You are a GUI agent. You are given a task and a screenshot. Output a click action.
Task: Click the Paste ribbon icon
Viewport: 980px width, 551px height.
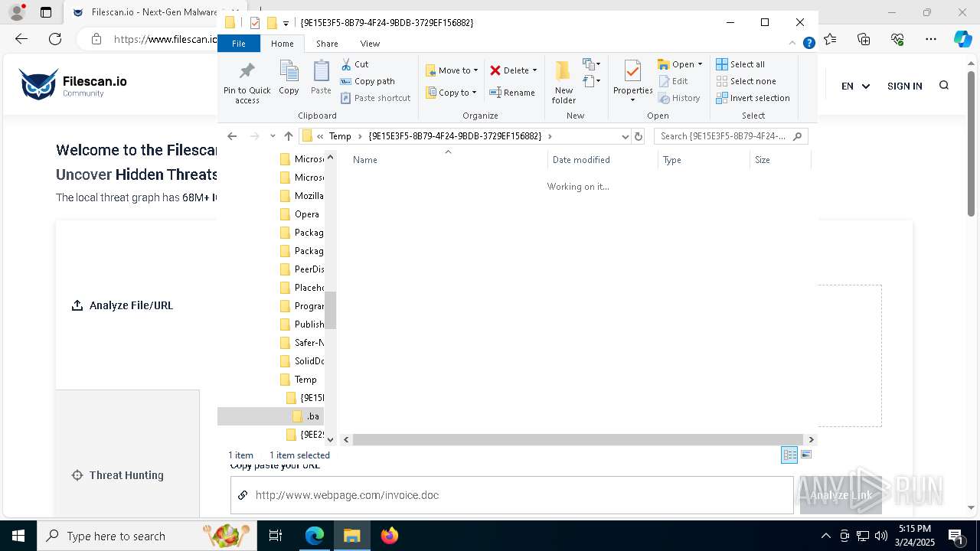(321, 78)
